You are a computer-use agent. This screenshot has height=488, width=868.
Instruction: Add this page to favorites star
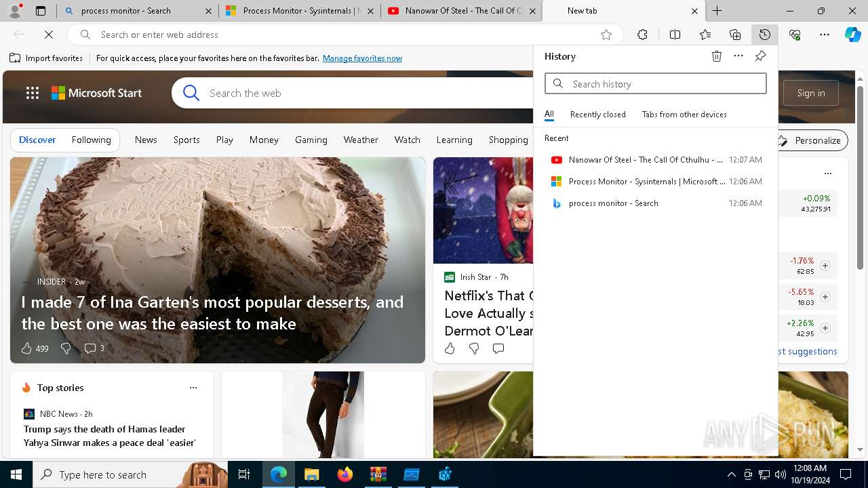pyautogui.click(x=606, y=35)
